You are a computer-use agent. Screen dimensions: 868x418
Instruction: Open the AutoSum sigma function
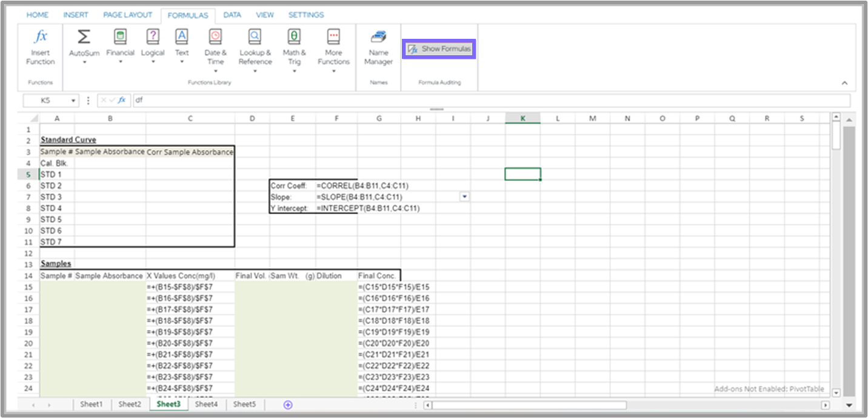click(84, 37)
